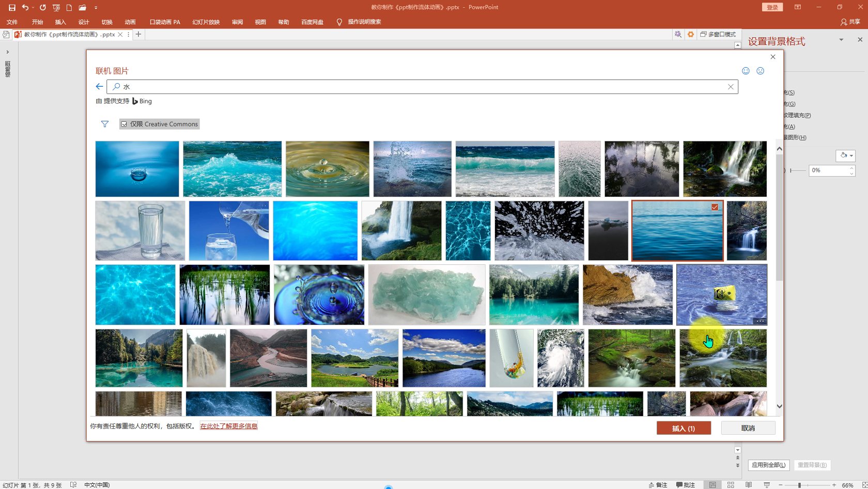Click the filter funnel icon
Viewport: 868px width, 489px height.
tap(105, 124)
